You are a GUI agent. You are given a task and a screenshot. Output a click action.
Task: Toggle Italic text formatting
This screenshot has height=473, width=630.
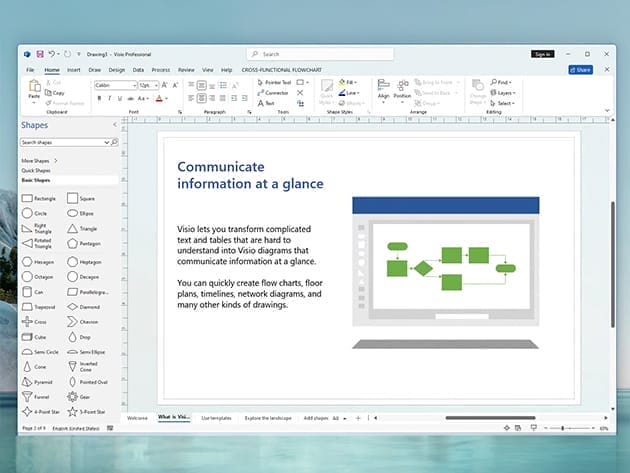coord(109,99)
